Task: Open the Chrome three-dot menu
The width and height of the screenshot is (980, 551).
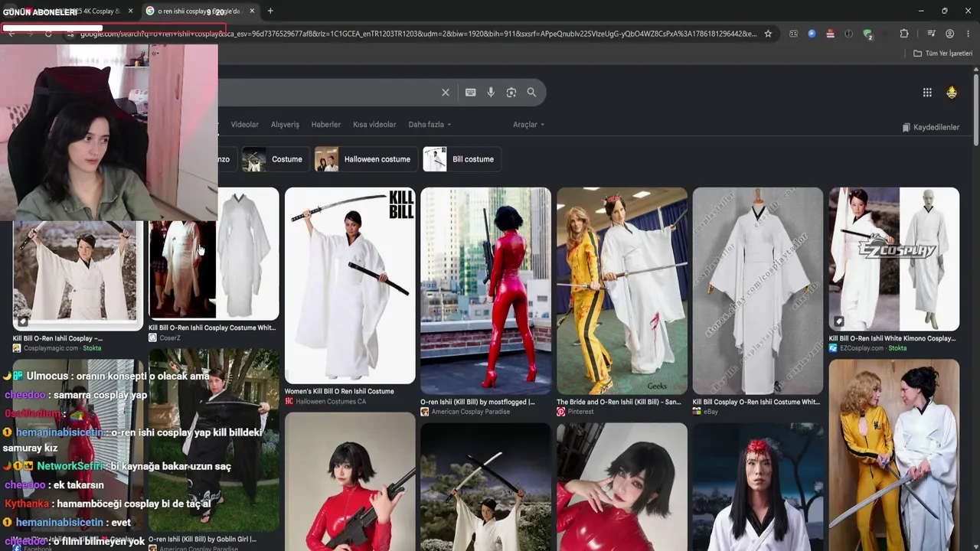Action: tap(969, 34)
